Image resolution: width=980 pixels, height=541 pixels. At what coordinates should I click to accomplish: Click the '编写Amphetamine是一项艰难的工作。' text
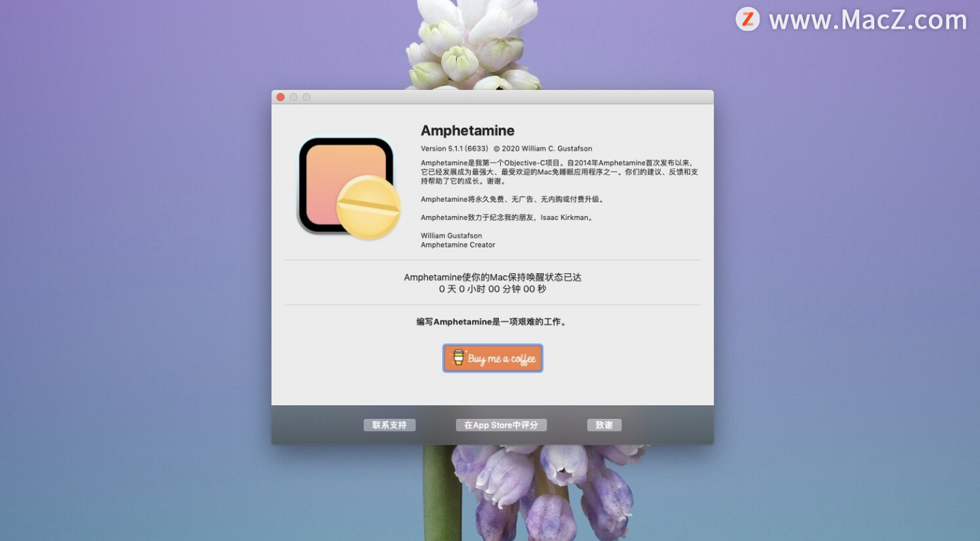coord(491,322)
